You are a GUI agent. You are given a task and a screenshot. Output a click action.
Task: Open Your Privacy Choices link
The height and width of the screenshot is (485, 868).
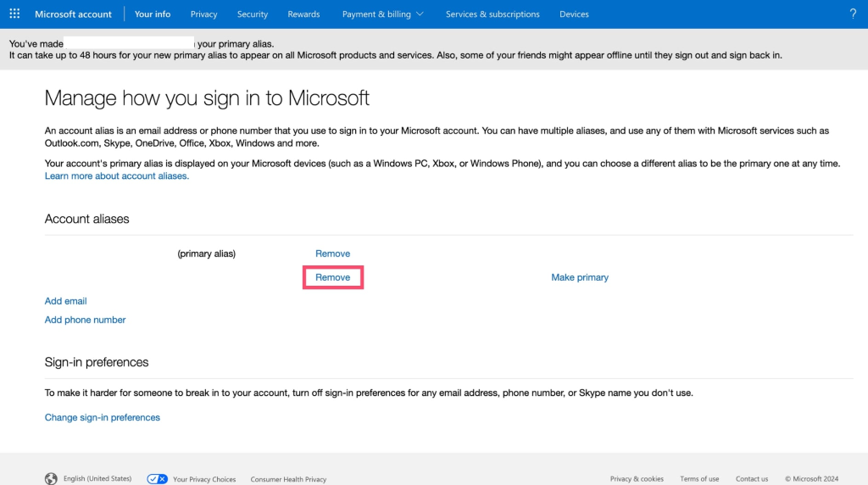[204, 479]
